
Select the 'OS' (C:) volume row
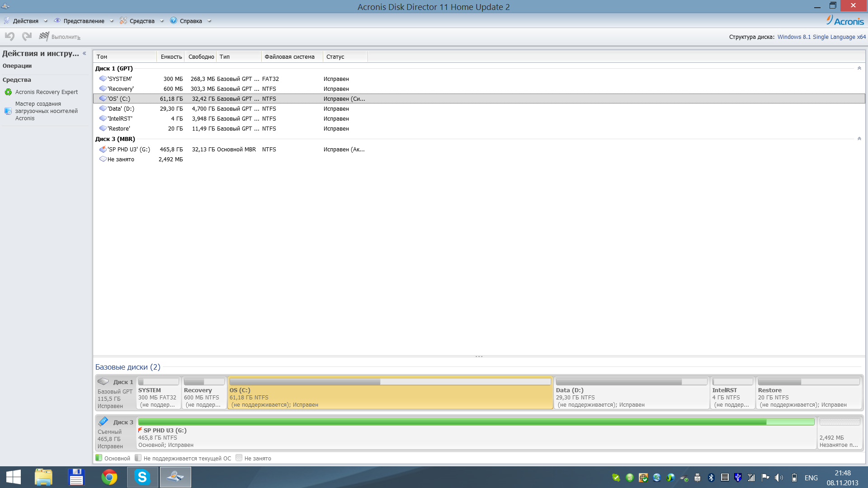[479, 99]
